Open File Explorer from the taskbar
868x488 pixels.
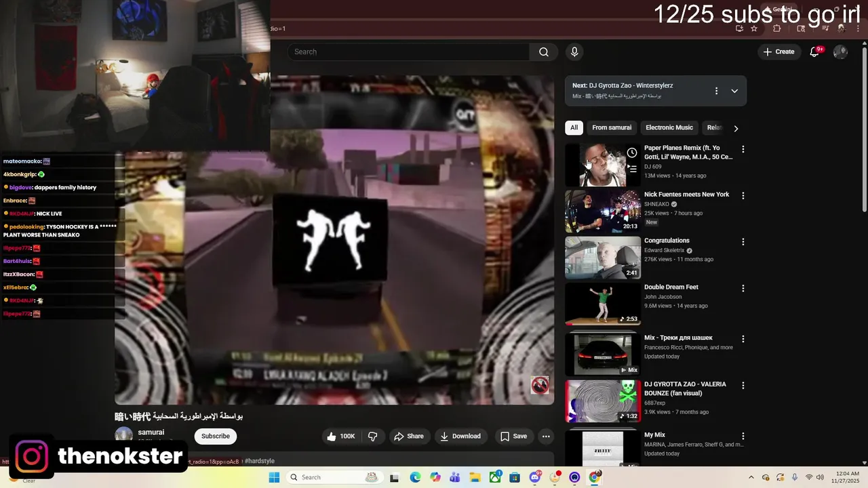pos(475,477)
